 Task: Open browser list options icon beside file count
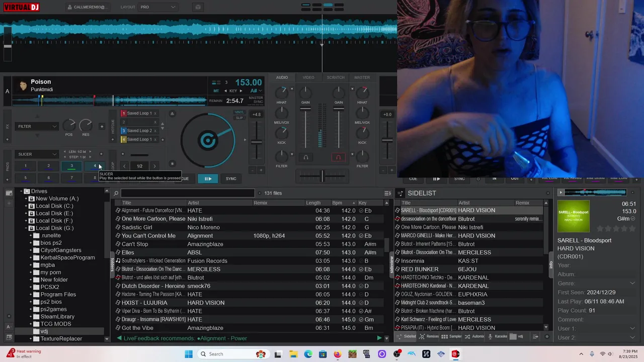pyautogui.click(x=387, y=193)
